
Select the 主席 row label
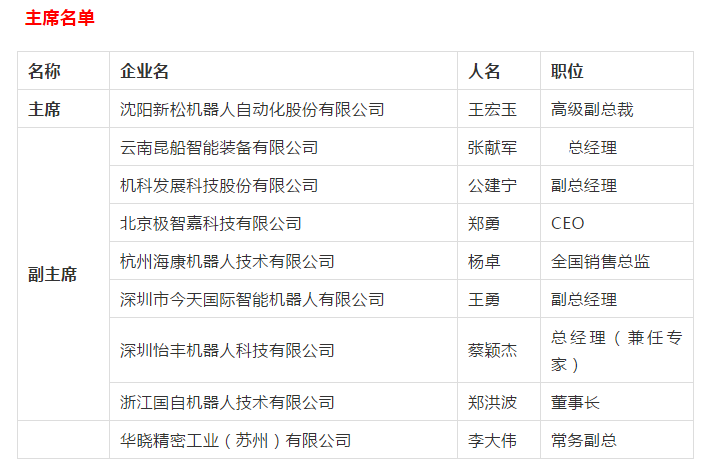[x=44, y=109]
